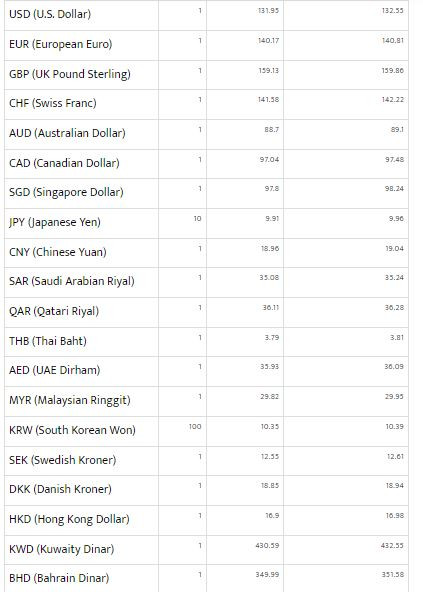Select the USD (U.S. Dollar) row label

point(50,14)
